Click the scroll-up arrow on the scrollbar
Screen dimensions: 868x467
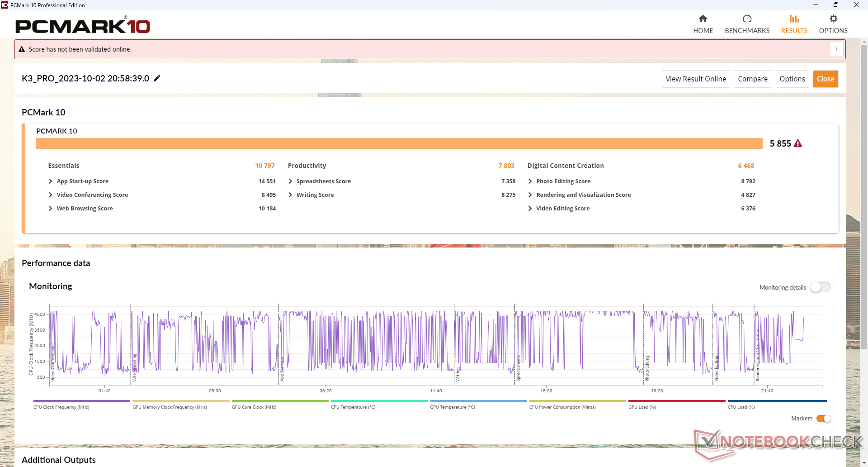(x=864, y=42)
